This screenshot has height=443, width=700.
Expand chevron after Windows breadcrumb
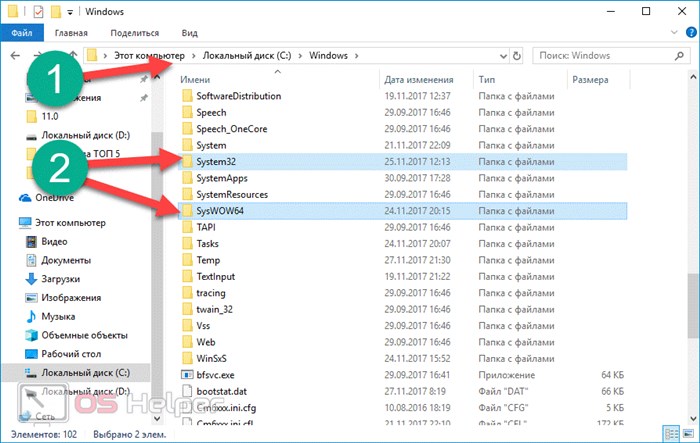pyautogui.click(x=356, y=56)
